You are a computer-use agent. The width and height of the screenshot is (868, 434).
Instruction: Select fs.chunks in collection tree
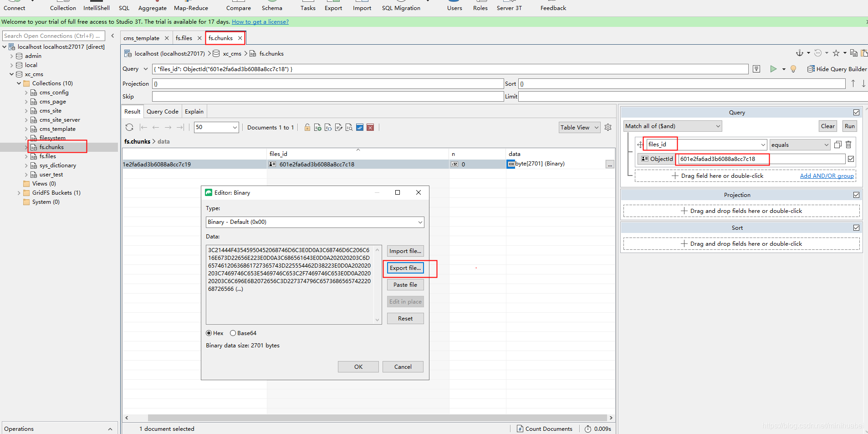click(x=51, y=147)
